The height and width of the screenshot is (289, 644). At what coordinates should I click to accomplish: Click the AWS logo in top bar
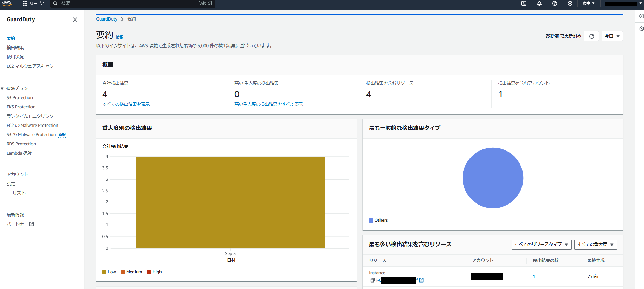[x=7, y=3]
